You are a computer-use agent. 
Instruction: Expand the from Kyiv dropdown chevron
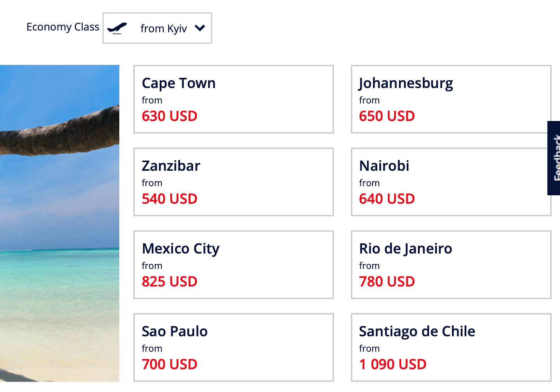[x=200, y=28]
